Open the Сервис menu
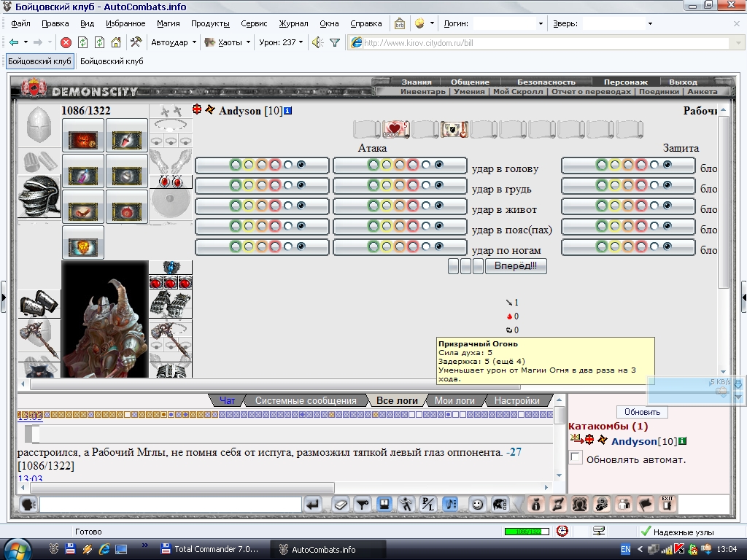747x560 pixels. pos(254,23)
